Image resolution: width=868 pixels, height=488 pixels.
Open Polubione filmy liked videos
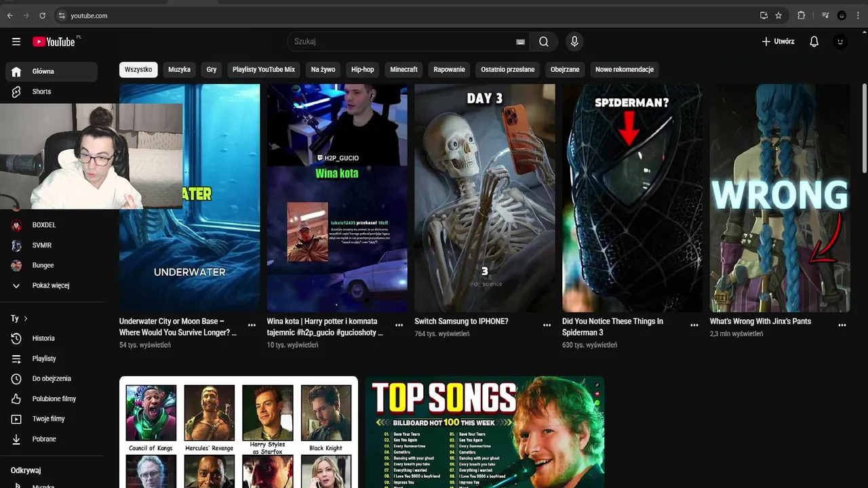click(52, 399)
